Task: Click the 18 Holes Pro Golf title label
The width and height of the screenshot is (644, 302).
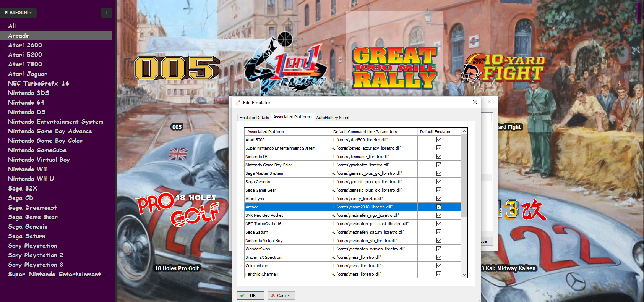Action: 177,268
